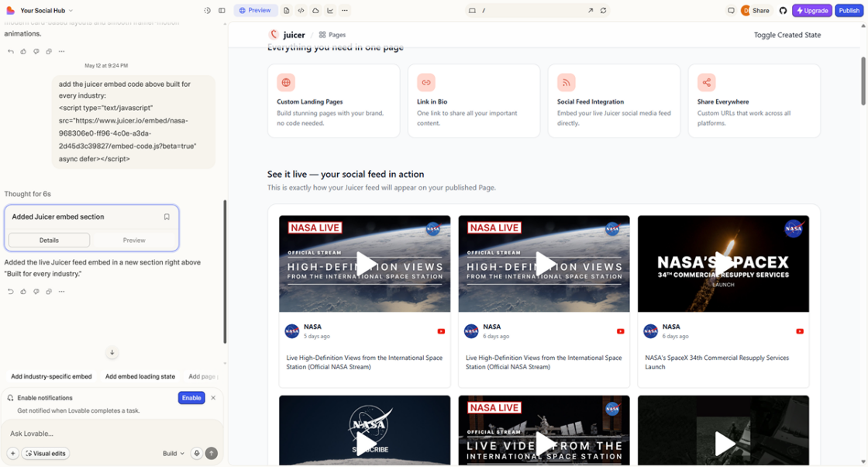The width and height of the screenshot is (868, 467).
Task: Open the code view icon
Action: coord(301,11)
